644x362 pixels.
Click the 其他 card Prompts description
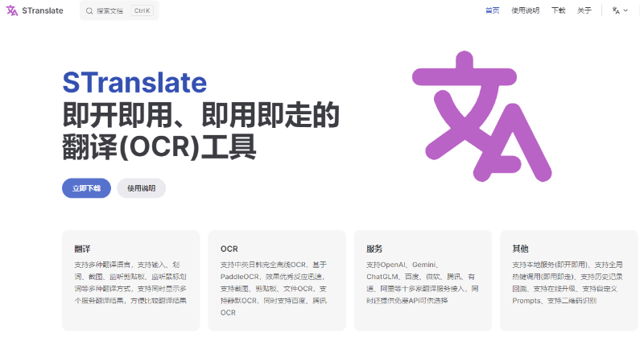coord(568,282)
